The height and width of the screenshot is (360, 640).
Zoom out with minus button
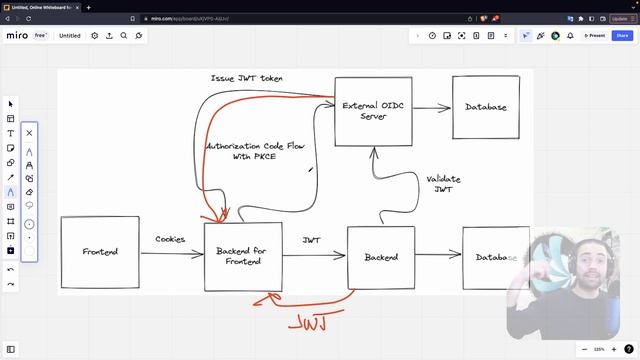pos(584,349)
